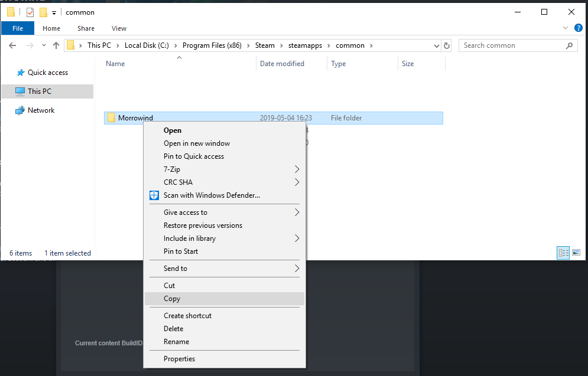Expand the Include in library submenu arrow

pos(297,238)
